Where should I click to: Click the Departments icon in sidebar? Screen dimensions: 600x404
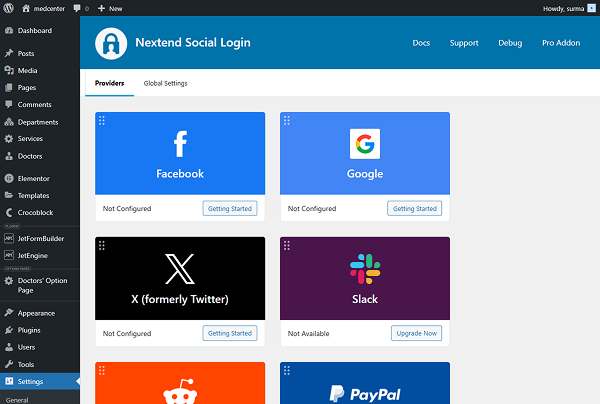(9, 122)
